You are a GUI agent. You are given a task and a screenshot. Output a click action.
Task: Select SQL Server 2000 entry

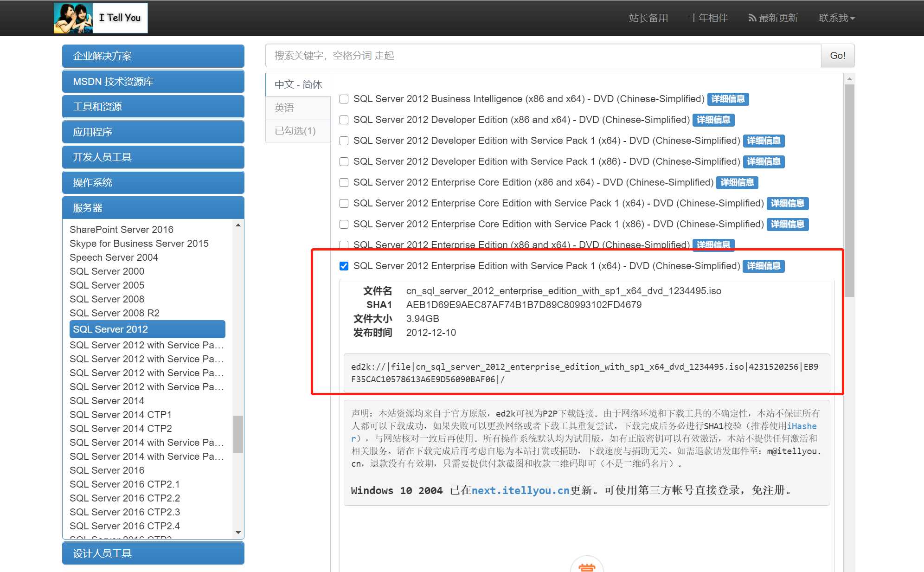[x=107, y=271]
